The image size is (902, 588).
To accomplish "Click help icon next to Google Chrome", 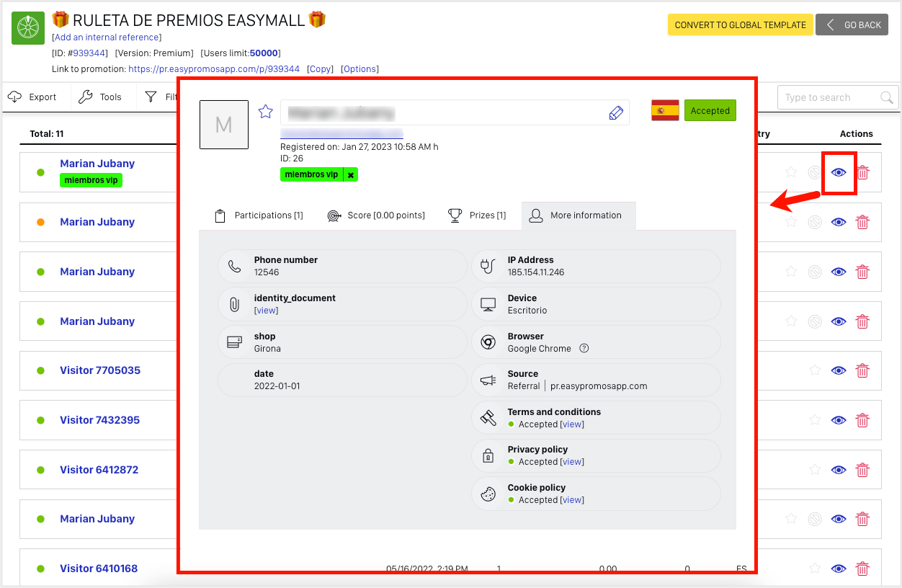I will [x=584, y=348].
